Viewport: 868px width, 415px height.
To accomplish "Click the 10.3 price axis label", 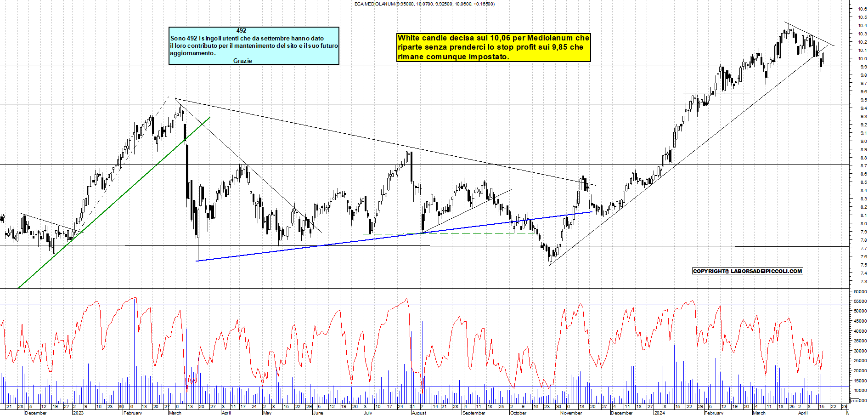I will (x=862, y=34).
